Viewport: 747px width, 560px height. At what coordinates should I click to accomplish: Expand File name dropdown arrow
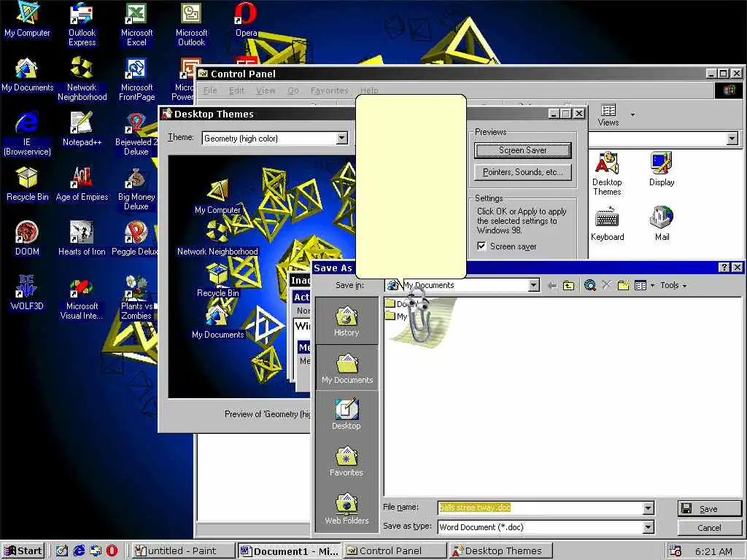tap(648, 508)
